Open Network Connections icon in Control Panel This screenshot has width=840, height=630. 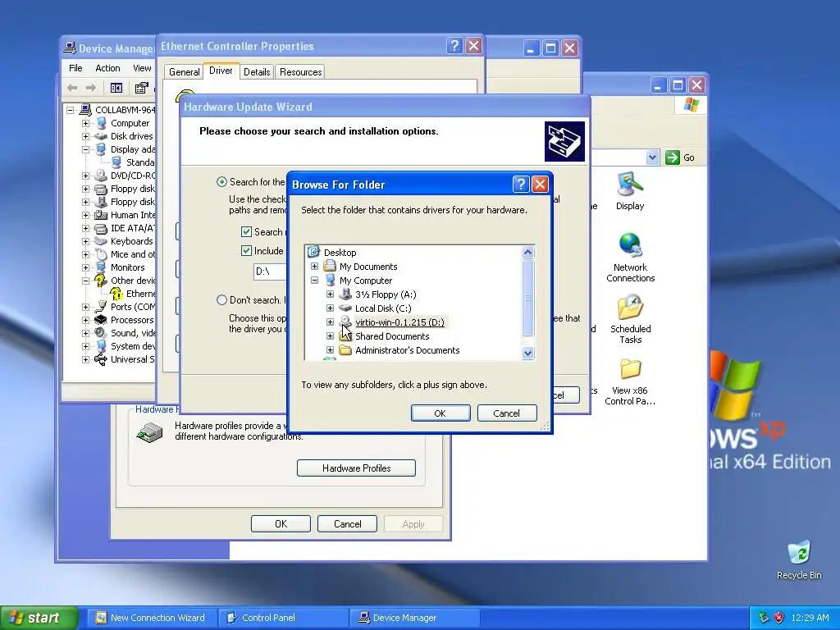(x=630, y=245)
